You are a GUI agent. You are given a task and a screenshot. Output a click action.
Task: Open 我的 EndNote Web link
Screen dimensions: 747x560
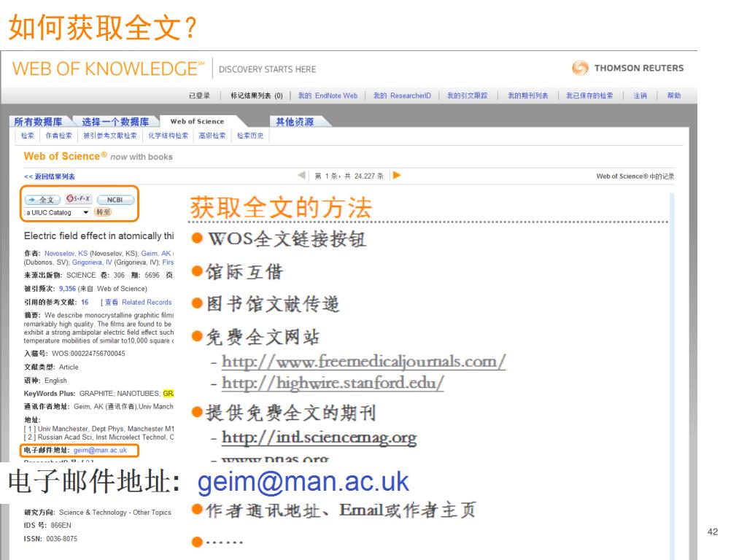(328, 96)
